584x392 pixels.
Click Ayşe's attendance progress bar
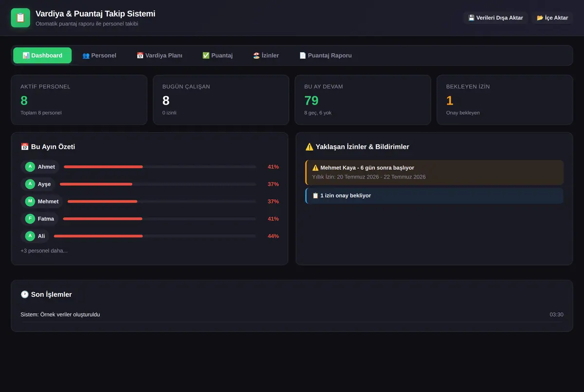coord(158,184)
